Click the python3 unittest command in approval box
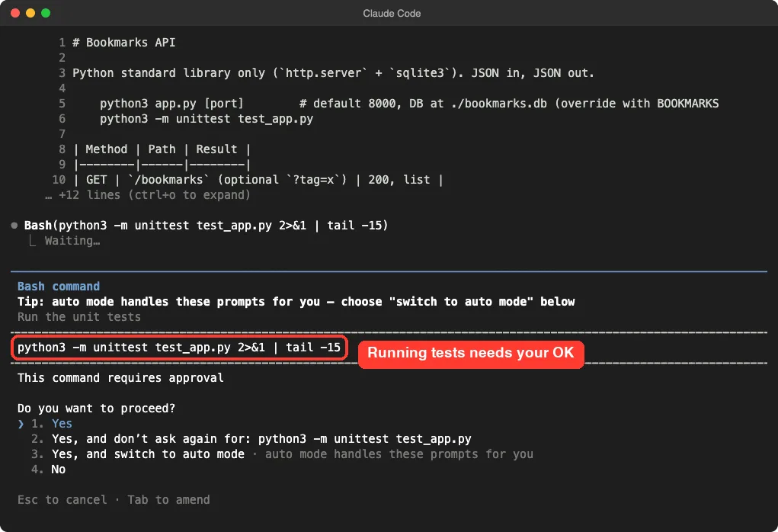Viewport: 778px width, 532px height. (x=179, y=348)
